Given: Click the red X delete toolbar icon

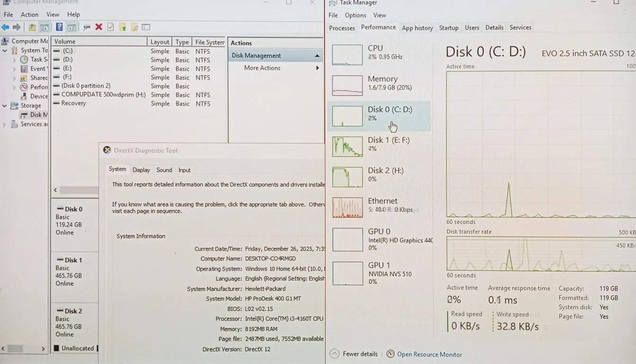Looking at the screenshot, I should (99, 27).
